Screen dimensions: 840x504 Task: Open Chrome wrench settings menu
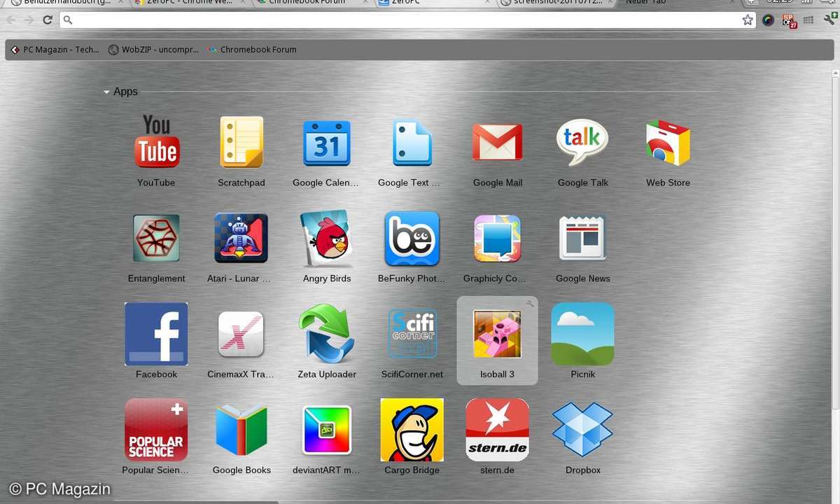829,20
